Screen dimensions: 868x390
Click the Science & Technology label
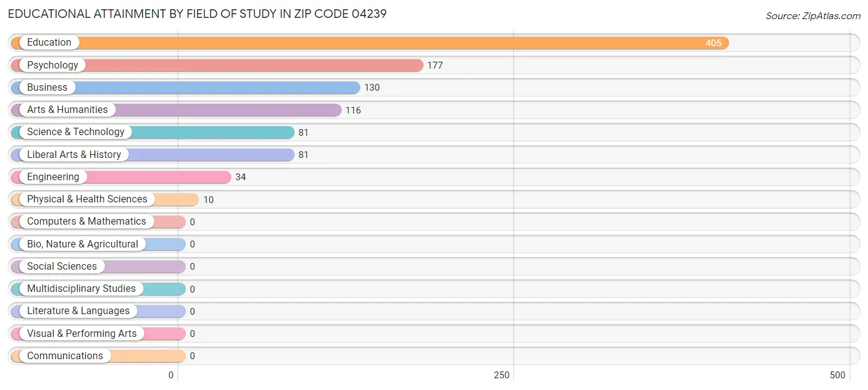[76, 132]
